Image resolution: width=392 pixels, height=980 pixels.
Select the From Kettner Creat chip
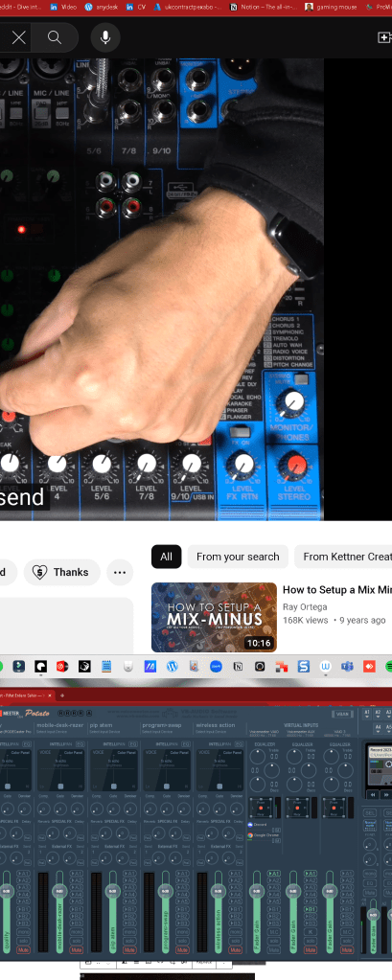343,557
